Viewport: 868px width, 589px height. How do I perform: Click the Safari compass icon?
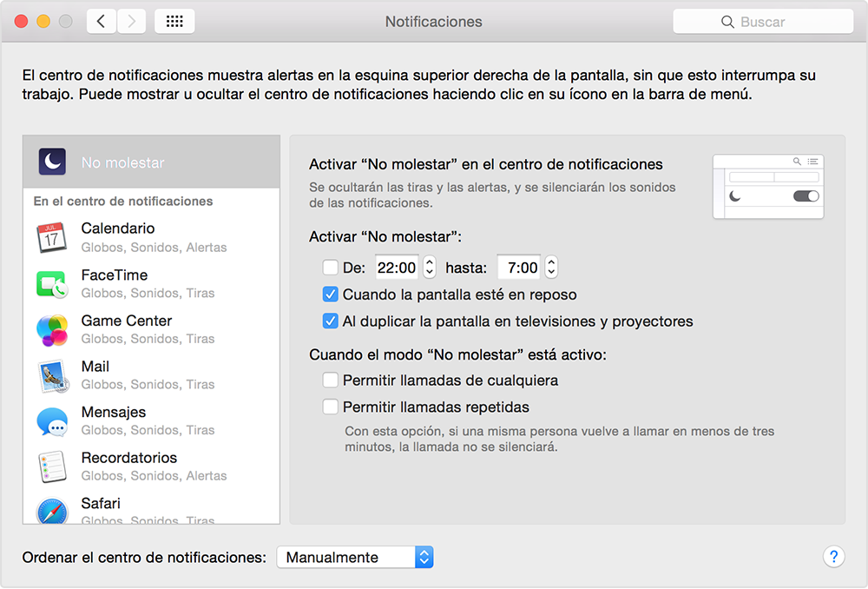coord(52,511)
